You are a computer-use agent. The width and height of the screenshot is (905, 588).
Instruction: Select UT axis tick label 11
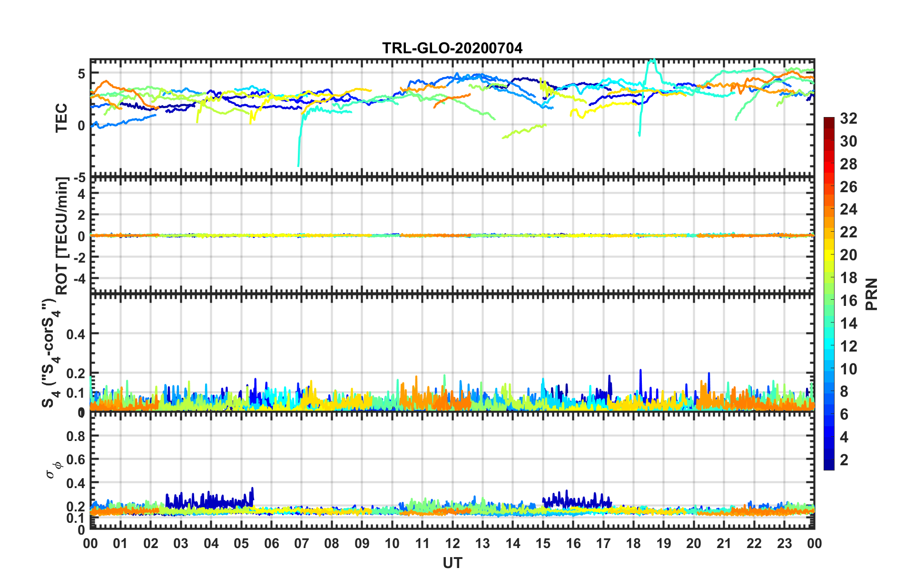coord(423,543)
